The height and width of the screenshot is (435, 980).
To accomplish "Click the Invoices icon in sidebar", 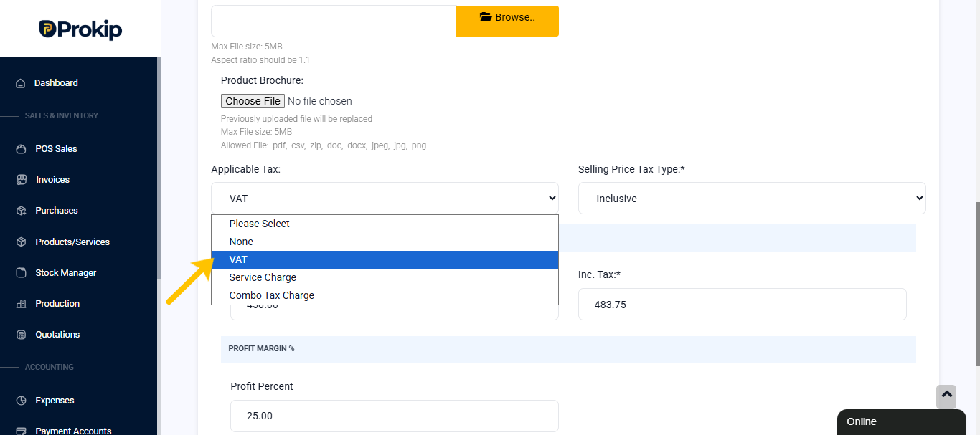I will coord(21,180).
